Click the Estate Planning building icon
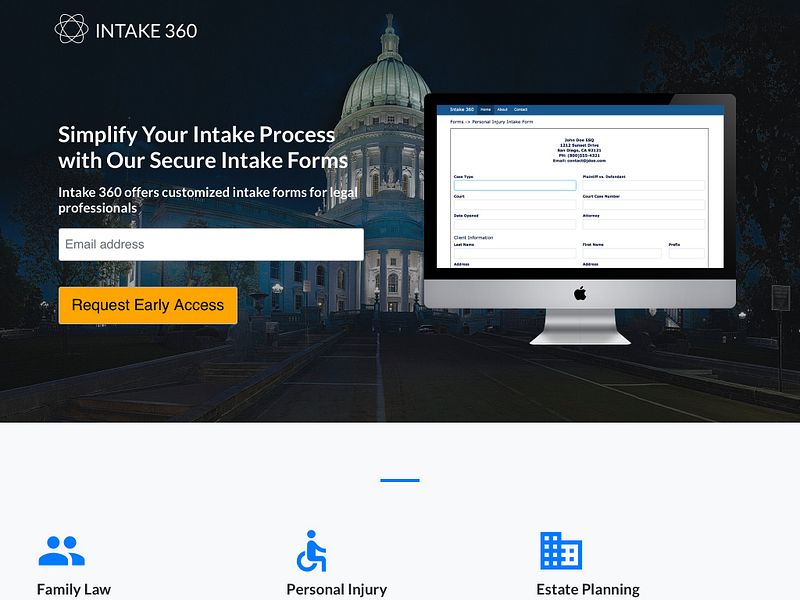 tap(561, 551)
